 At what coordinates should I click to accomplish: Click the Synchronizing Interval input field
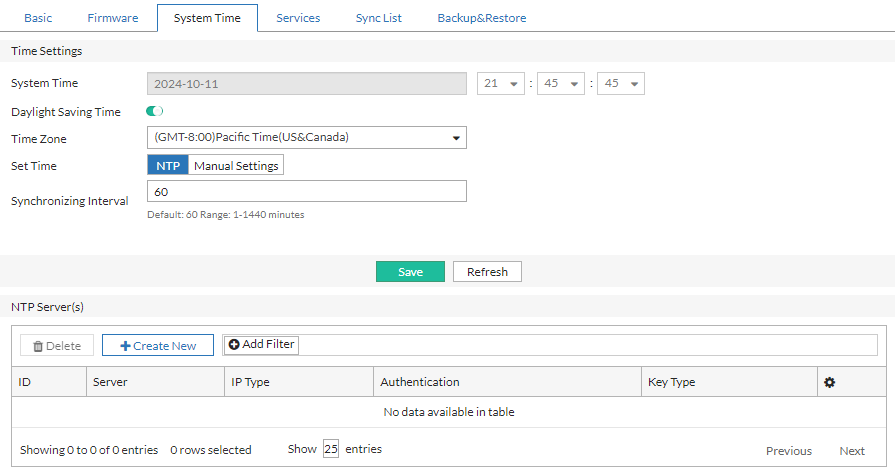(x=306, y=191)
